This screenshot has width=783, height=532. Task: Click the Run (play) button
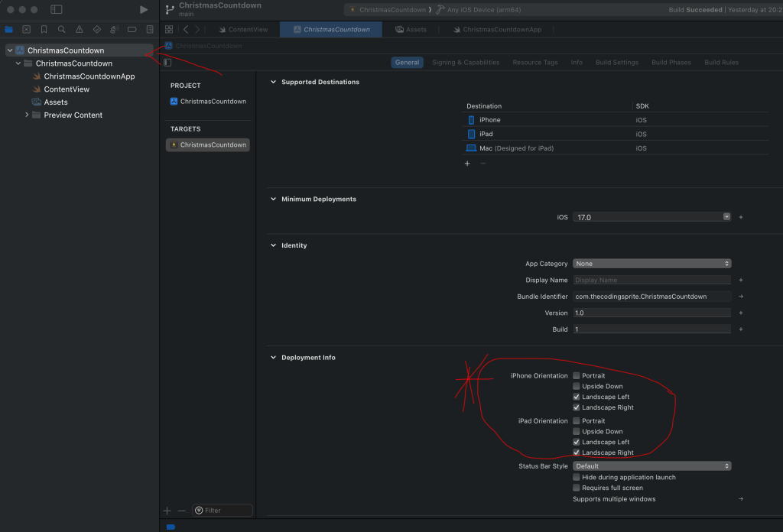(x=144, y=10)
